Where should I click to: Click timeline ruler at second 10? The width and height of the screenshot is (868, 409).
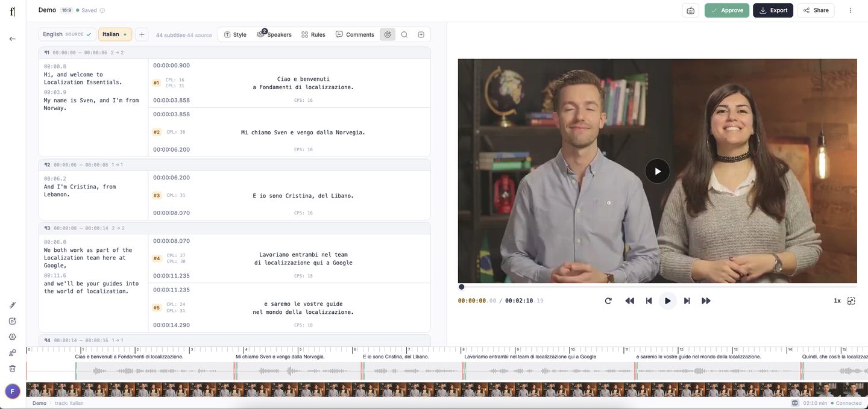point(572,349)
